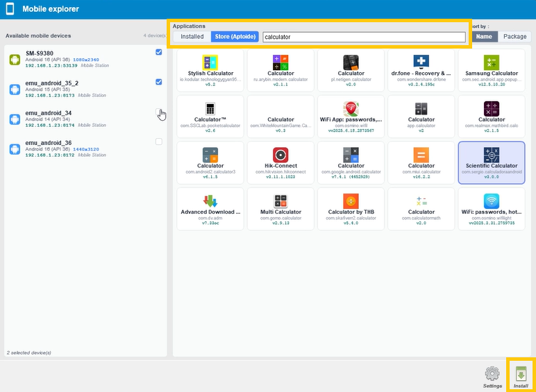Click the "2 selected device(s)" status text
This screenshot has width=536, height=392.
(28, 352)
